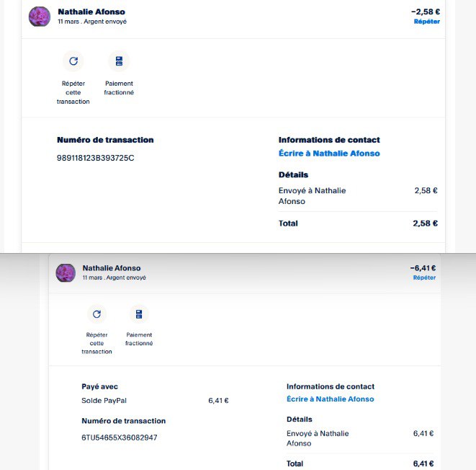This screenshot has width=476, height=470.
Task: Click Écrire à Nathalie Afonso in the 2,58 € transaction
Action: (329, 154)
